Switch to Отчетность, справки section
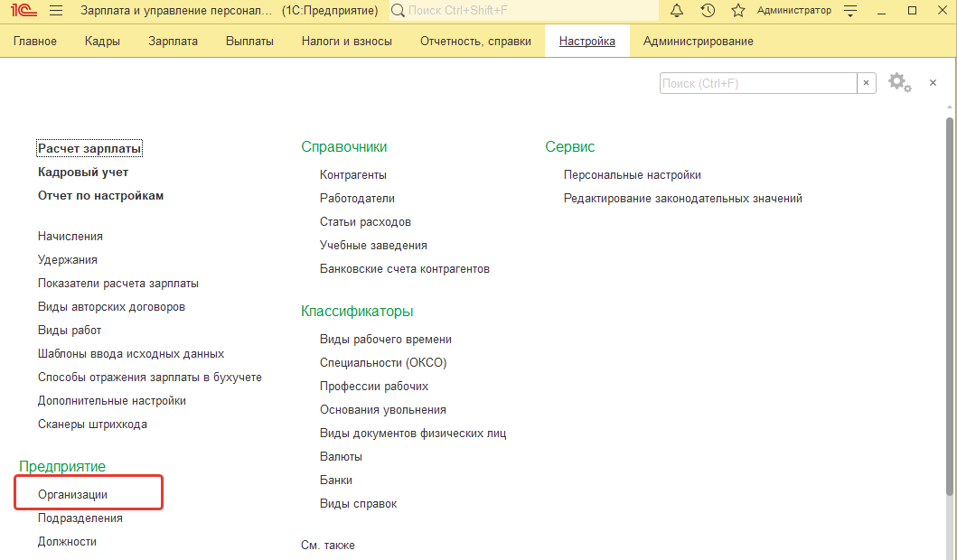This screenshot has height=560, width=957. click(x=475, y=41)
